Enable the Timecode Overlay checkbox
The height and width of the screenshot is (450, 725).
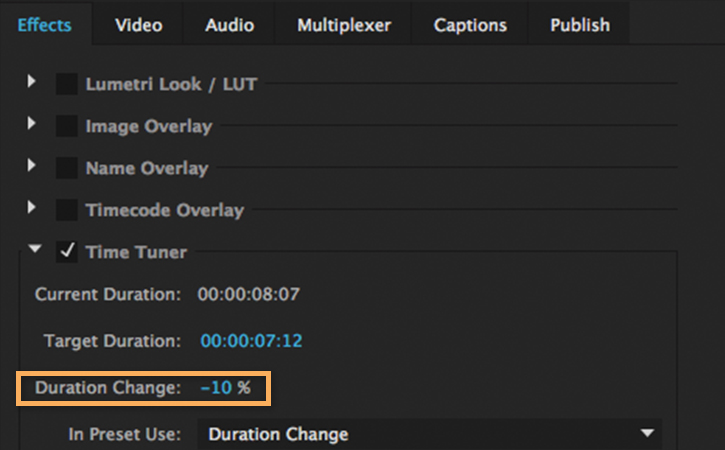click(x=67, y=210)
